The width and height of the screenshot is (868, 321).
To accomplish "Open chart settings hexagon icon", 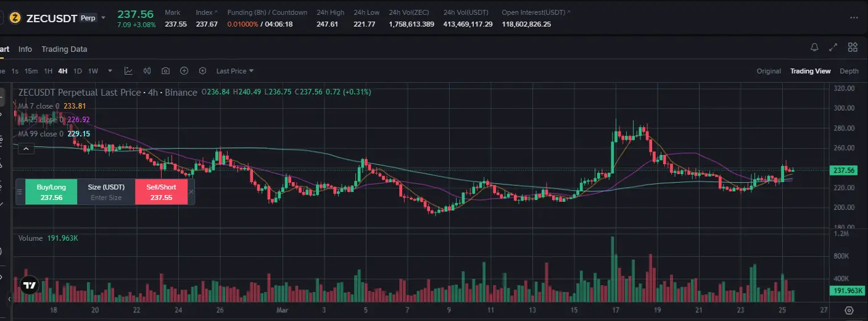I will [x=202, y=71].
